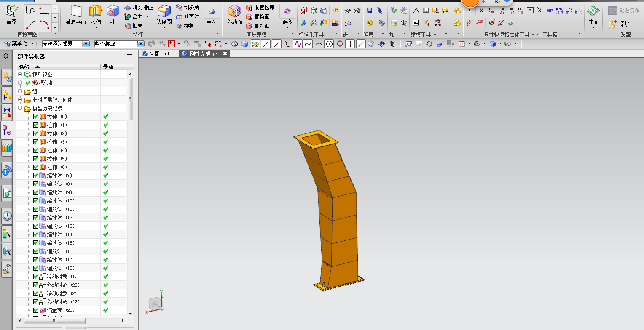
Task: Sort by 名称 column header
Action: pyautogui.click(x=58, y=67)
